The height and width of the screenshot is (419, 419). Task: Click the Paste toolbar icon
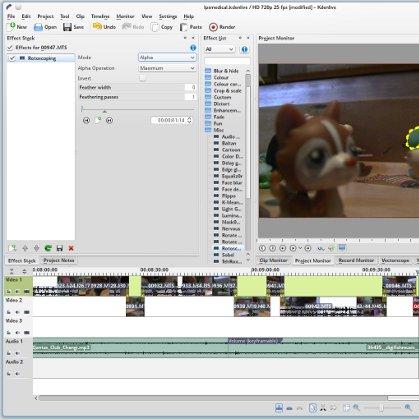pos(183,27)
